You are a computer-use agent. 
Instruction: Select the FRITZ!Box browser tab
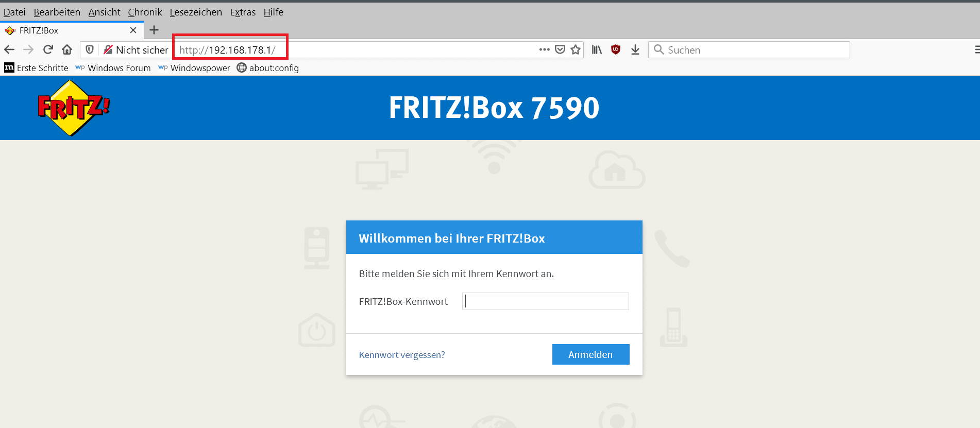click(72, 30)
